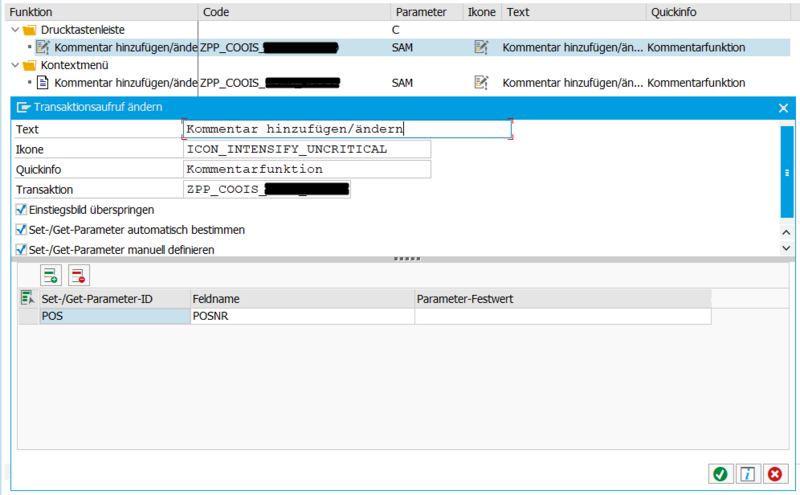
Task: Click the Quickinfo column header
Action: pos(718,12)
